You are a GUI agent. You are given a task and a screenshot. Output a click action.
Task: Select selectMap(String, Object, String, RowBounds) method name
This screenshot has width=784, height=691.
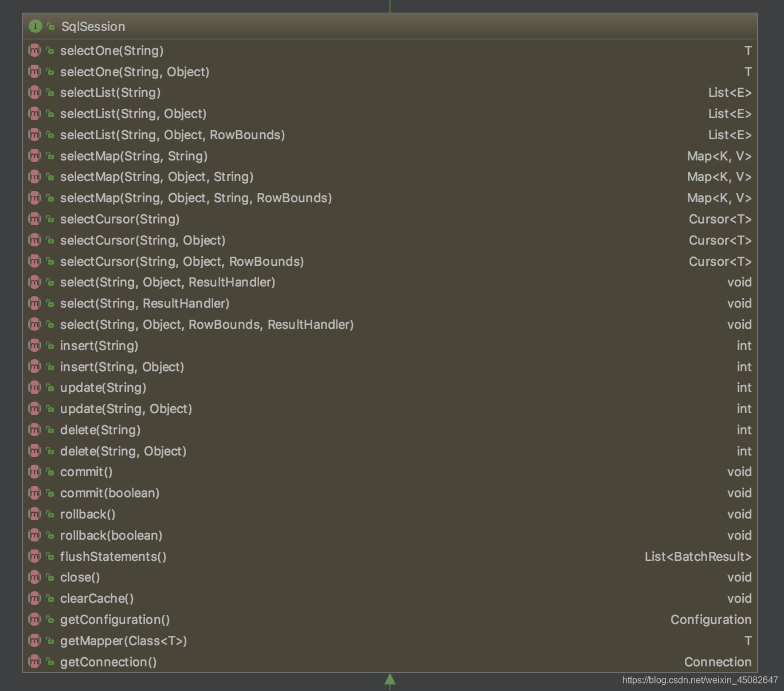(x=196, y=198)
